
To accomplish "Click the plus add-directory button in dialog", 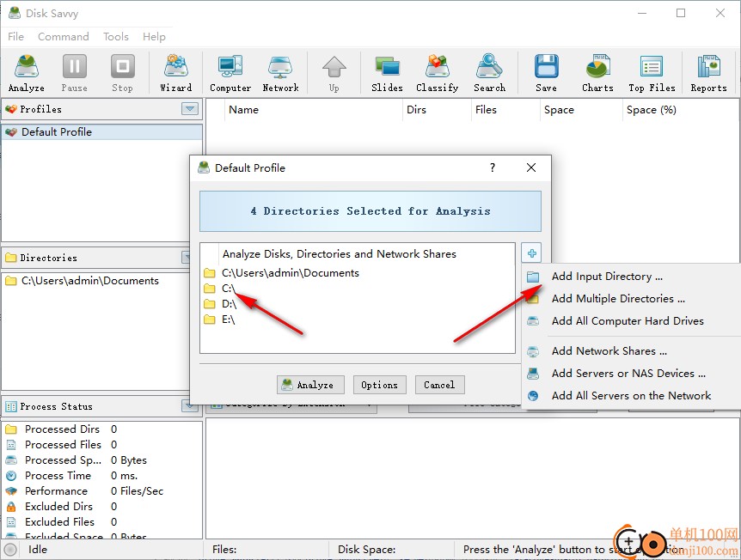I will point(531,253).
